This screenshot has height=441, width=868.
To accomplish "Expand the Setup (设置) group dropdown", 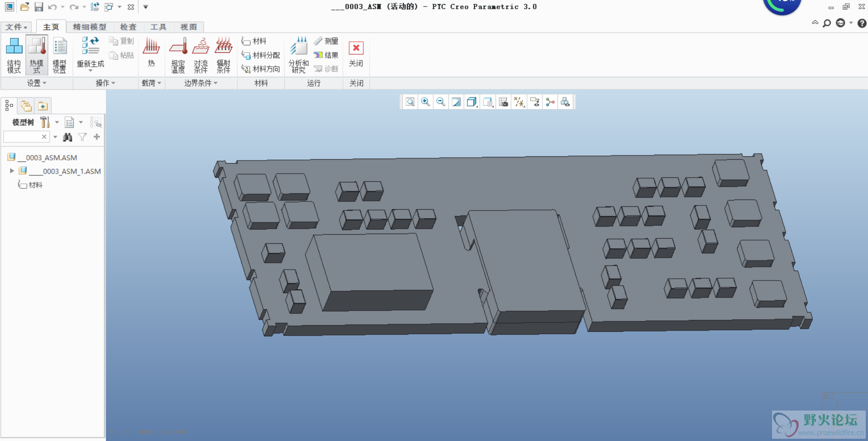I will (x=36, y=83).
